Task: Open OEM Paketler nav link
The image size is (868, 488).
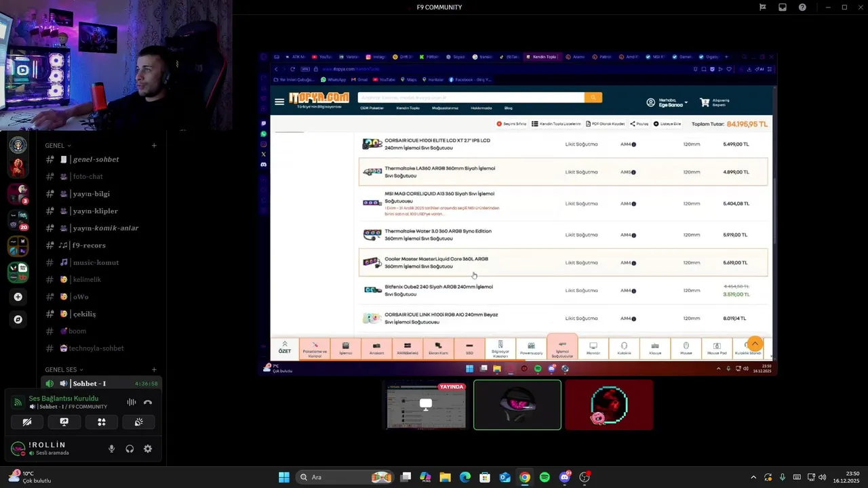Action: point(372,108)
